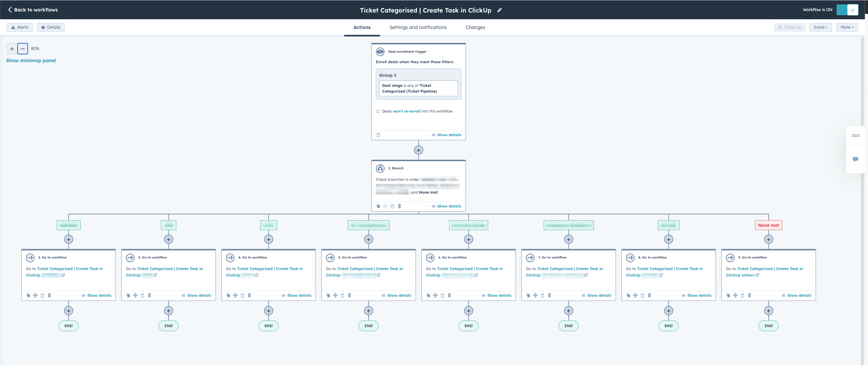Click the grid dots icon on right sidebar
Screen dimensions: 868x365
(855, 136)
